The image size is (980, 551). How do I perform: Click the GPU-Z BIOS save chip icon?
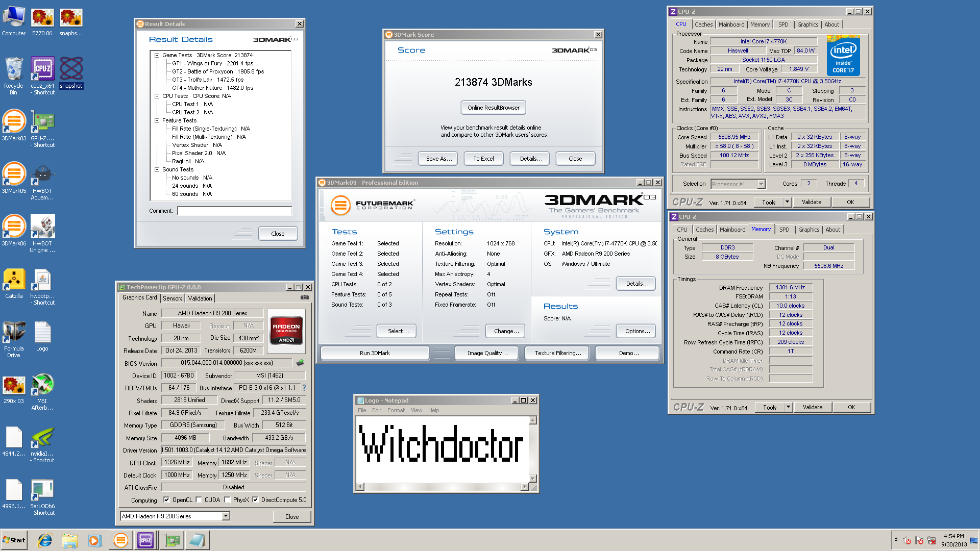pos(300,363)
